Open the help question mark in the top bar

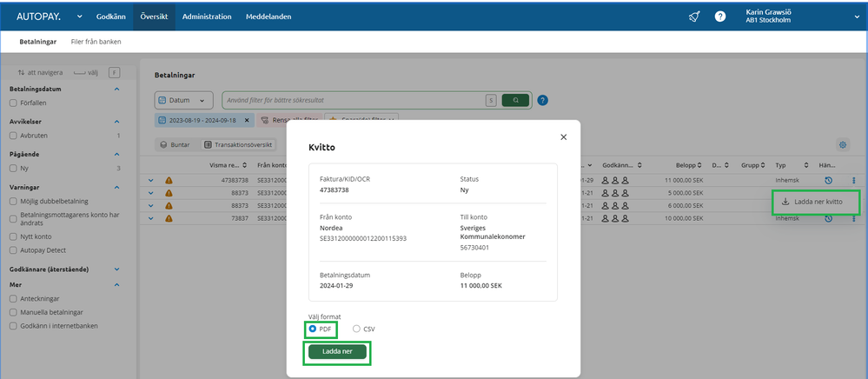pos(719,17)
